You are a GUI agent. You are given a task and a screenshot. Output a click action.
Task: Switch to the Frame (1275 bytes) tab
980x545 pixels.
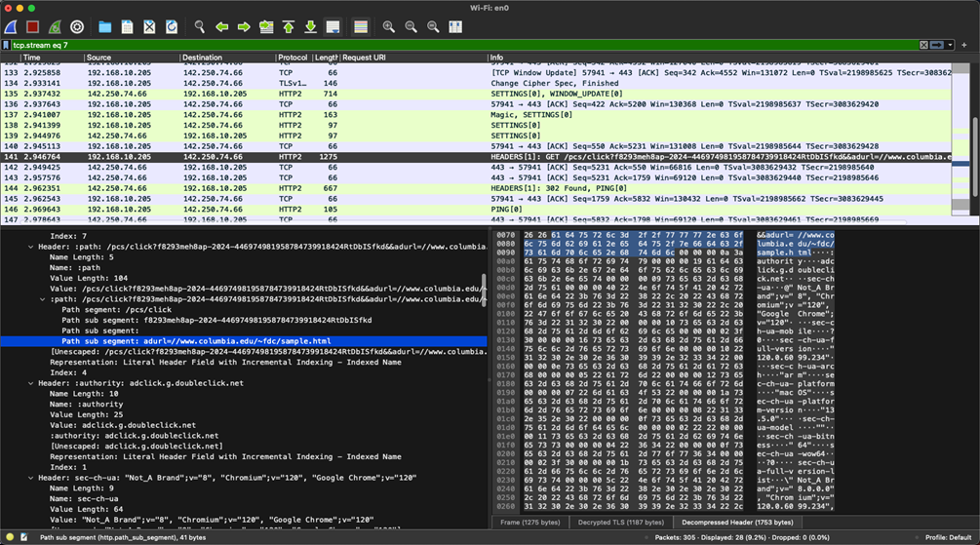530,523
